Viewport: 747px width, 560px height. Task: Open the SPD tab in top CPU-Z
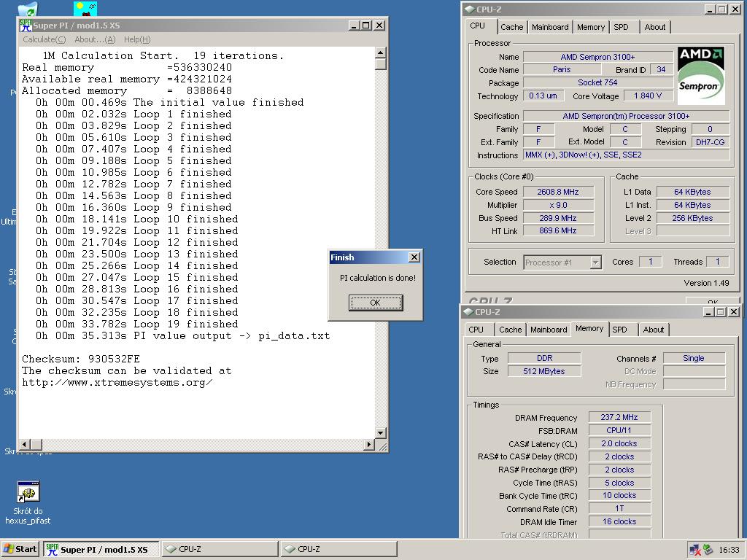pyautogui.click(x=622, y=27)
